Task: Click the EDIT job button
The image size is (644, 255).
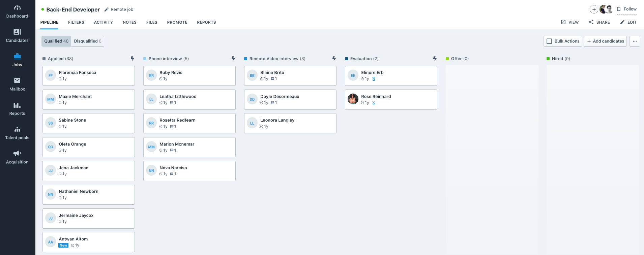Action: [628, 22]
